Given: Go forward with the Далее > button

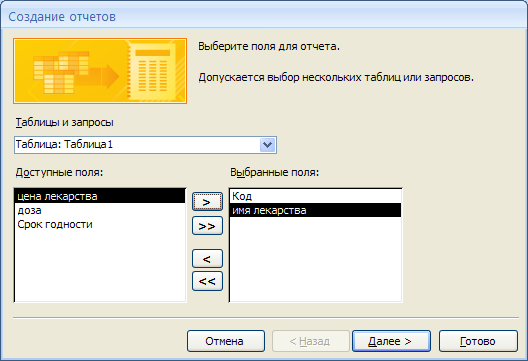Looking at the screenshot, I should (391, 341).
